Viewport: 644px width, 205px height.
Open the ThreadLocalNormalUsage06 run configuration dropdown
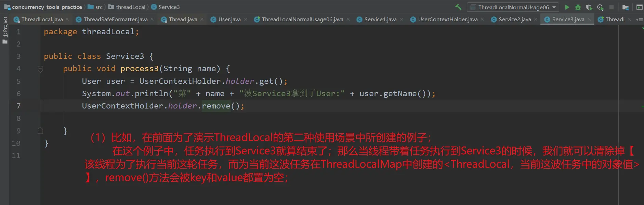pos(513,7)
